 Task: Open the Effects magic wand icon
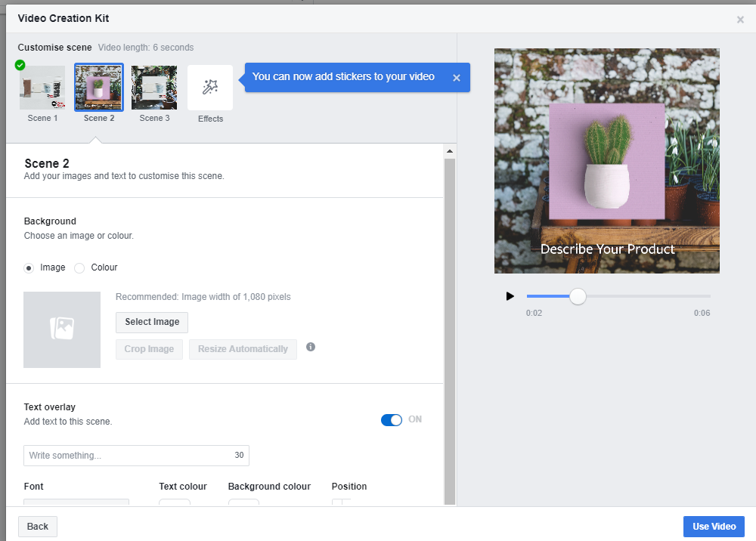tap(210, 88)
